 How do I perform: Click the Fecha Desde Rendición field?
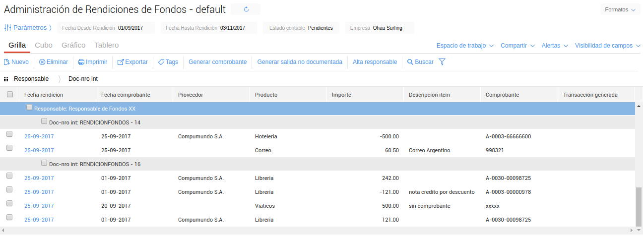[106, 28]
